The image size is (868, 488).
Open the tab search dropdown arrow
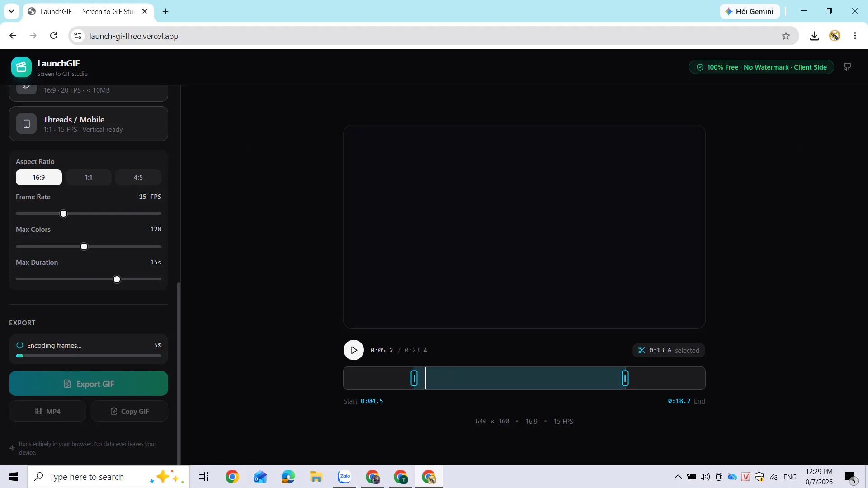pos(11,11)
